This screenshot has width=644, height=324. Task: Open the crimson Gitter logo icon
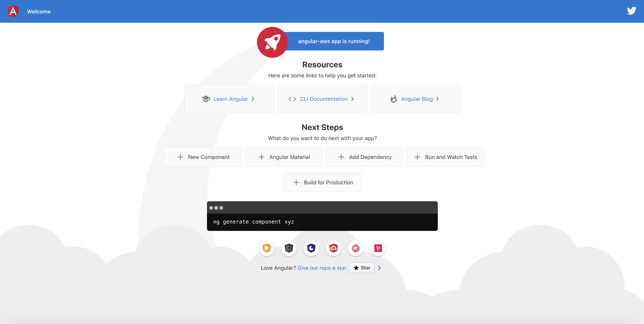[x=378, y=248]
